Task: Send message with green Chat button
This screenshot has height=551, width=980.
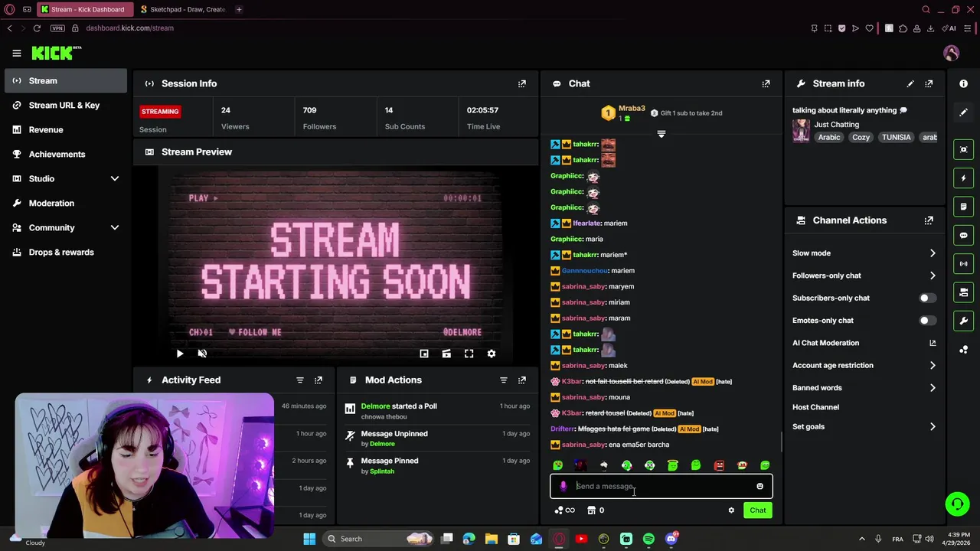Action: click(x=757, y=510)
